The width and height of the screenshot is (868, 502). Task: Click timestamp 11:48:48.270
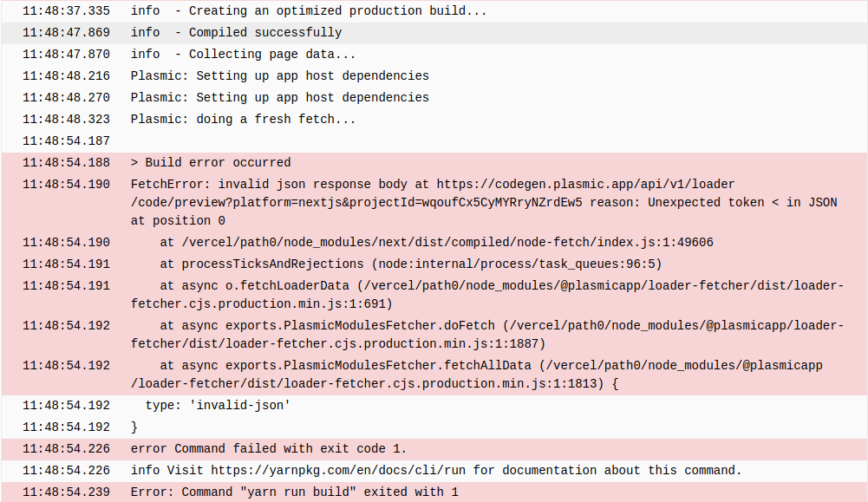[67, 98]
